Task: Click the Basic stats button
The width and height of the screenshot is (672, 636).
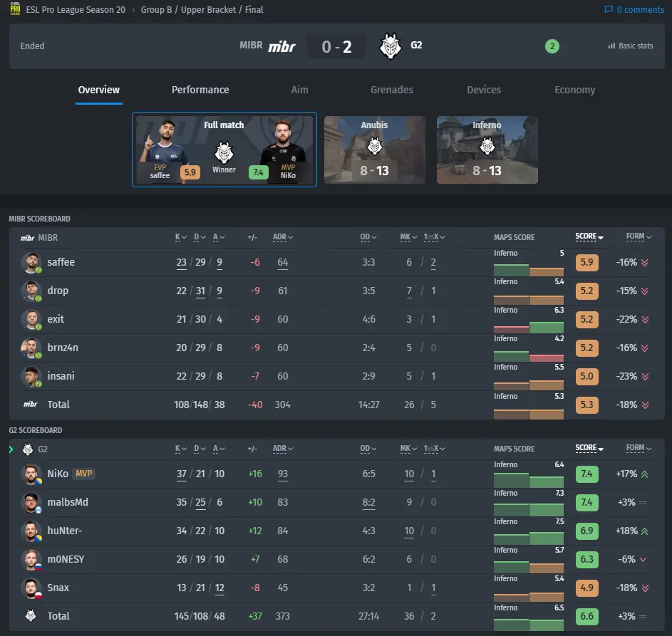Action: click(631, 46)
